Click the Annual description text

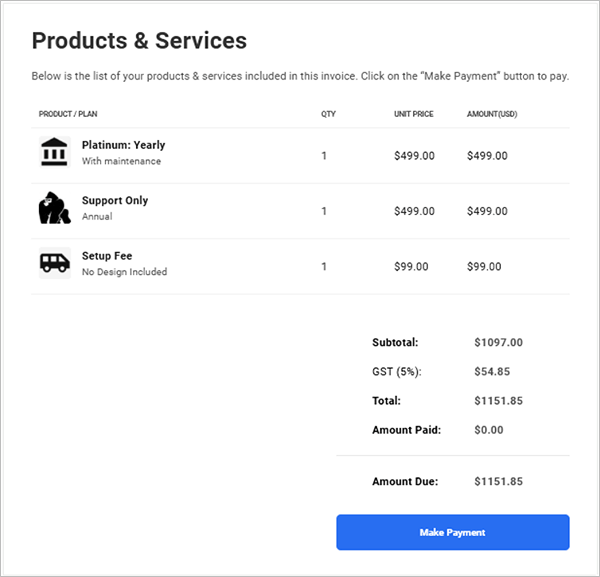coord(97,217)
